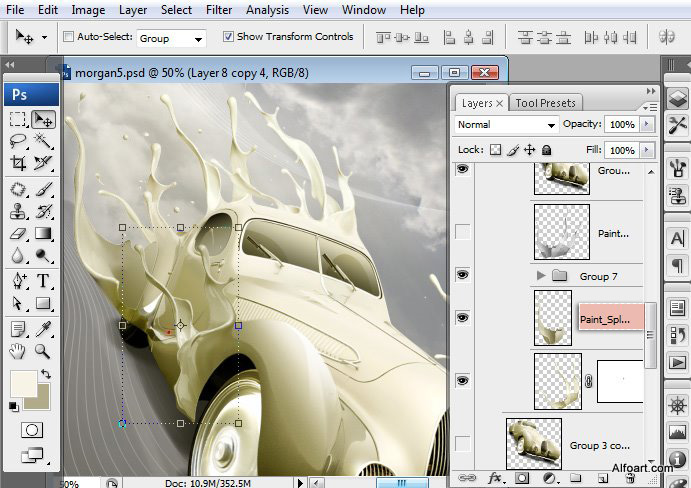
Task: Select the Crop tool
Action: pyautogui.click(x=18, y=163)
